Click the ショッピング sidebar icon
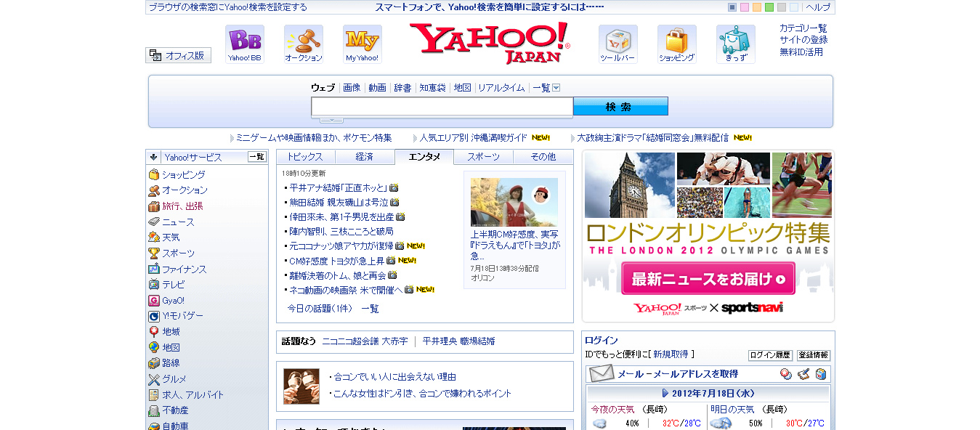Screen dimensions: 980x430 [x=154, y=175]
